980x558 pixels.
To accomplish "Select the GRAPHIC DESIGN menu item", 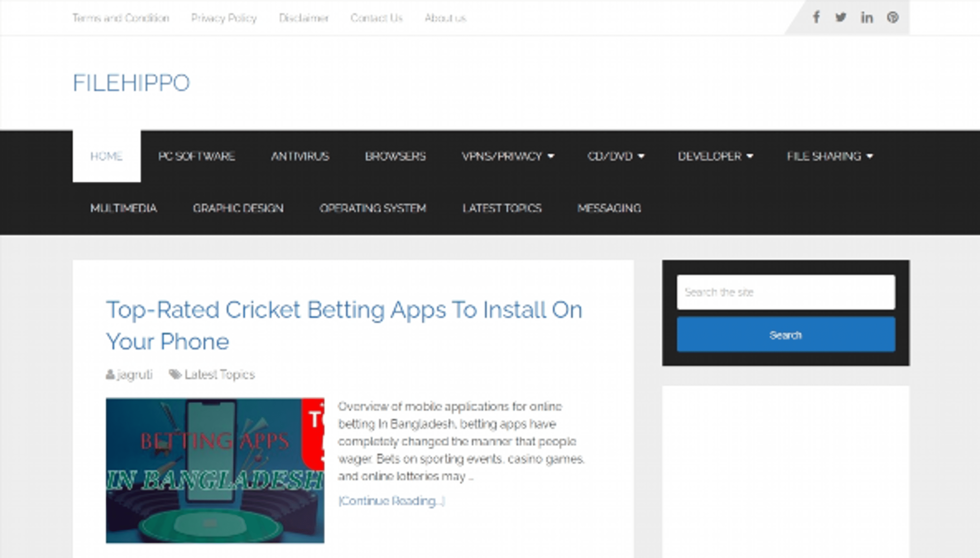I will click(238, 208).
